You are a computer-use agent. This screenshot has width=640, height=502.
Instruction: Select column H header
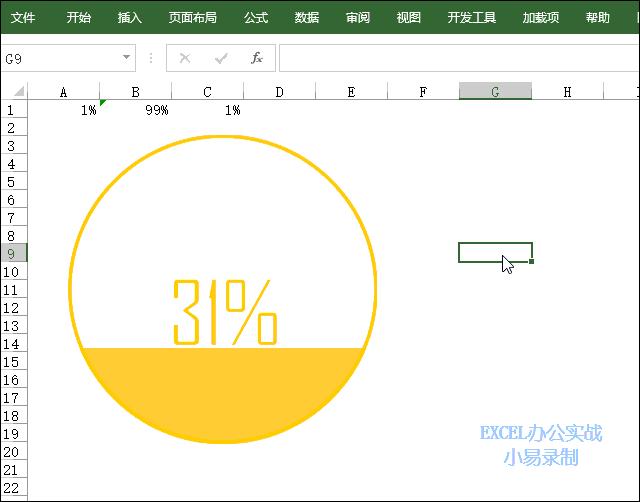567,92
